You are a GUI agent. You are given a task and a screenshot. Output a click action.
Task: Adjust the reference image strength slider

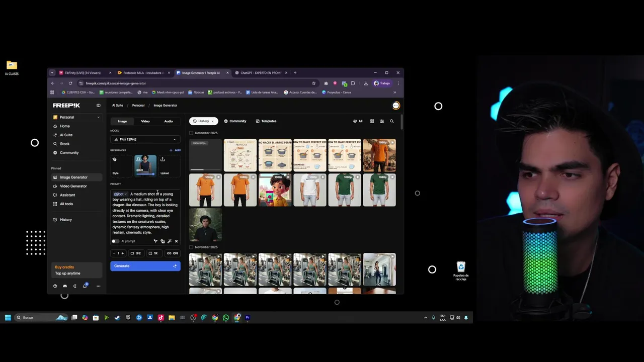145,174
